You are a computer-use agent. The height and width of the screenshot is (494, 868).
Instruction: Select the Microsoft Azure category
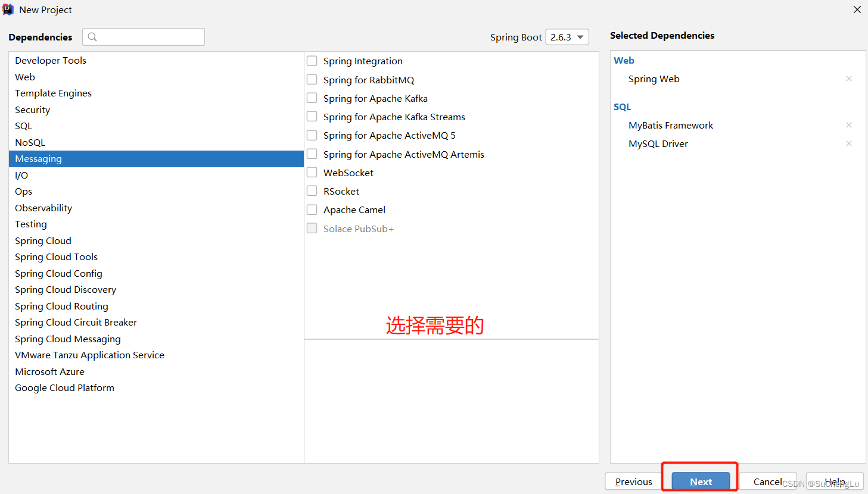pos(156,371)
